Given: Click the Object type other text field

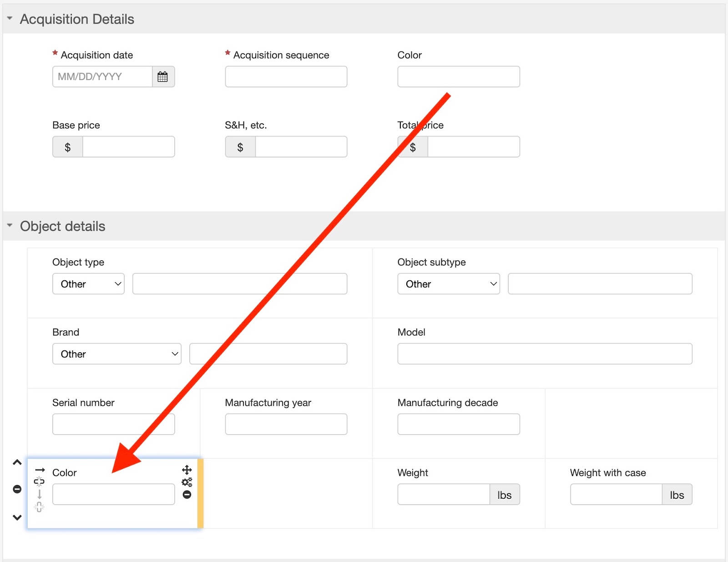Looking at the screenshot, I should [x=240, y=284].
